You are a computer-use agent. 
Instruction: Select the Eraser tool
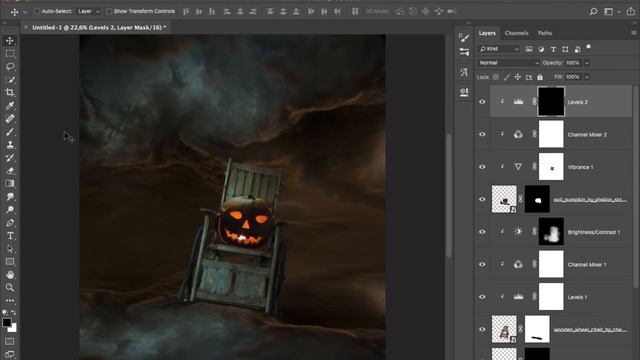click(10, 171)
